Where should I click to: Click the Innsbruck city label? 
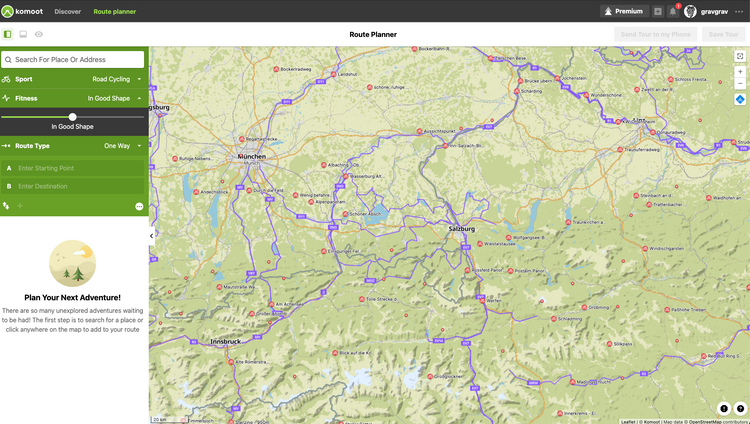(225, 341)
